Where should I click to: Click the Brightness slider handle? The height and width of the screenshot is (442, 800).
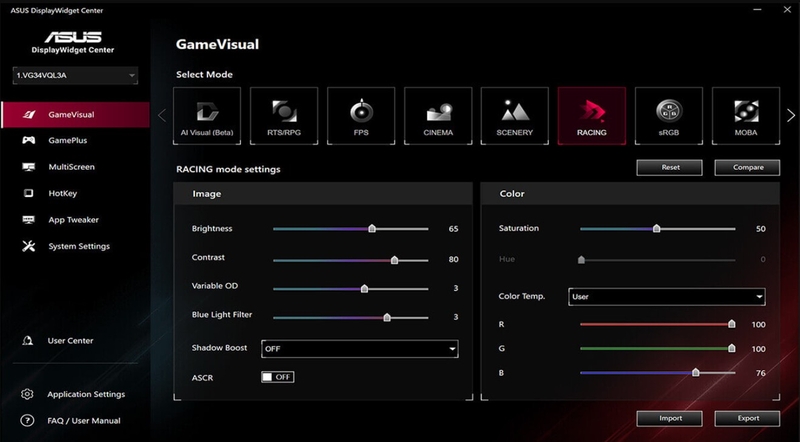click(x=372, y=228)
